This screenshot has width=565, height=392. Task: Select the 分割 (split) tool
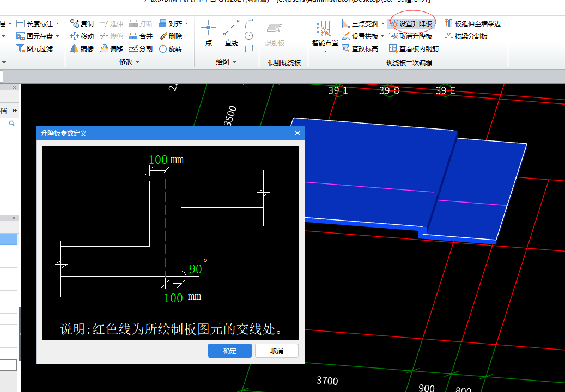click(x=141, y=48)
